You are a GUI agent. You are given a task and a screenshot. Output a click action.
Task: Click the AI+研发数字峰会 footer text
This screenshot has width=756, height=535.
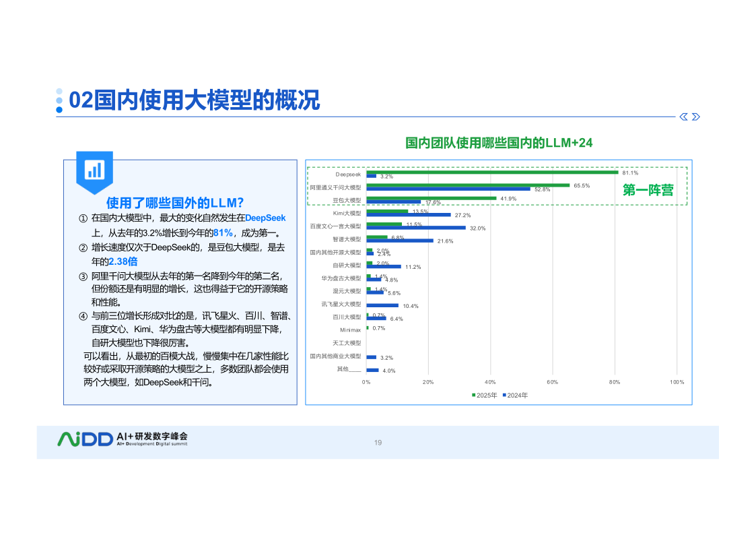click(152, 437)
